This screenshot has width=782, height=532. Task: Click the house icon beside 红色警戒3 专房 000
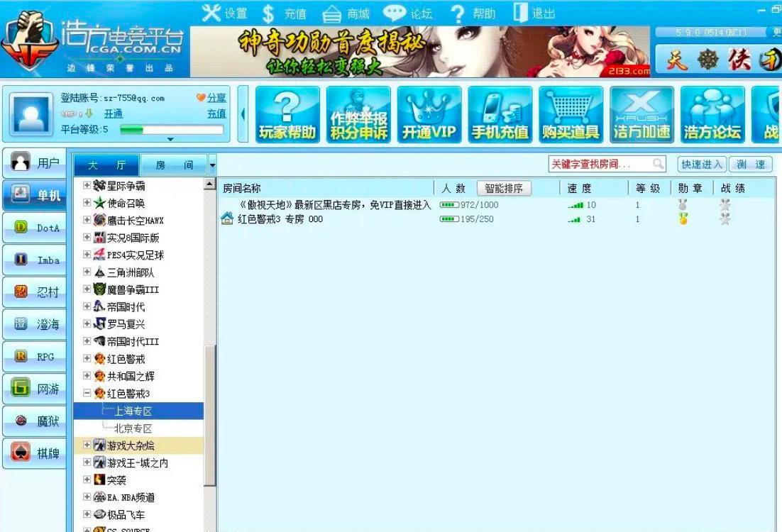pos(227,218)
